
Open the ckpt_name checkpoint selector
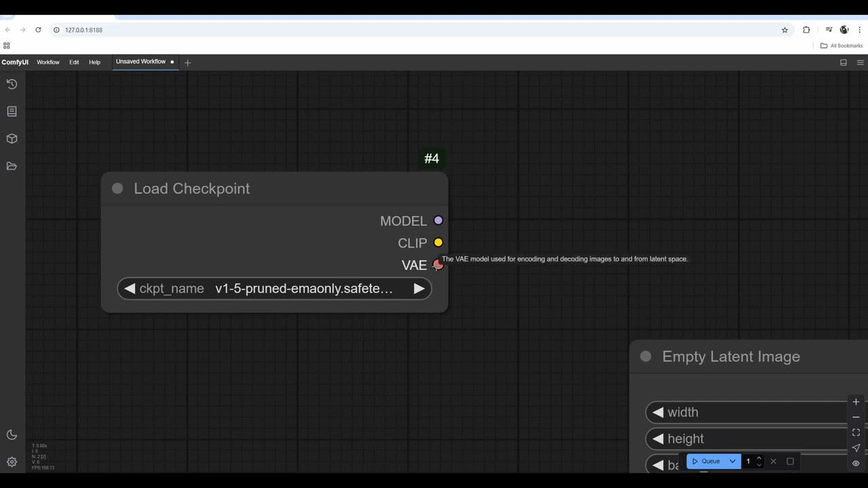click(x=275, y=289)
